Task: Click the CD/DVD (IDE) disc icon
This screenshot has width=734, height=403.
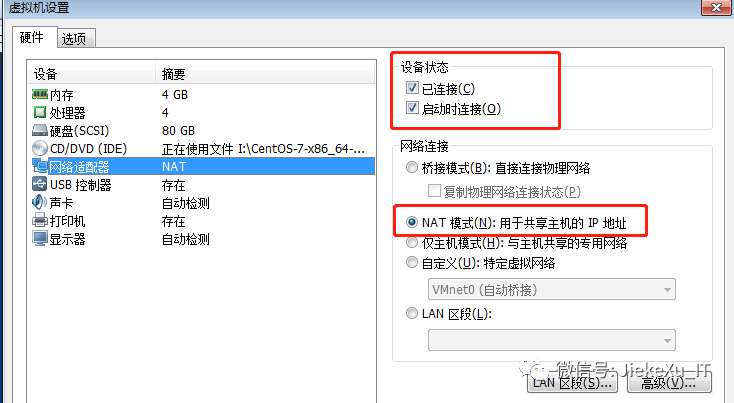Action: 40,148
